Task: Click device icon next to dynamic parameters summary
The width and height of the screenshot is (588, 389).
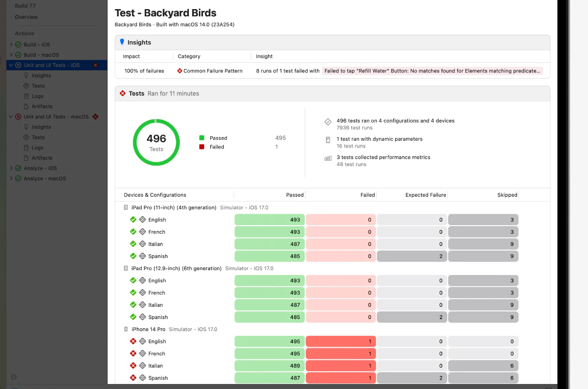Action: point(328,140)
